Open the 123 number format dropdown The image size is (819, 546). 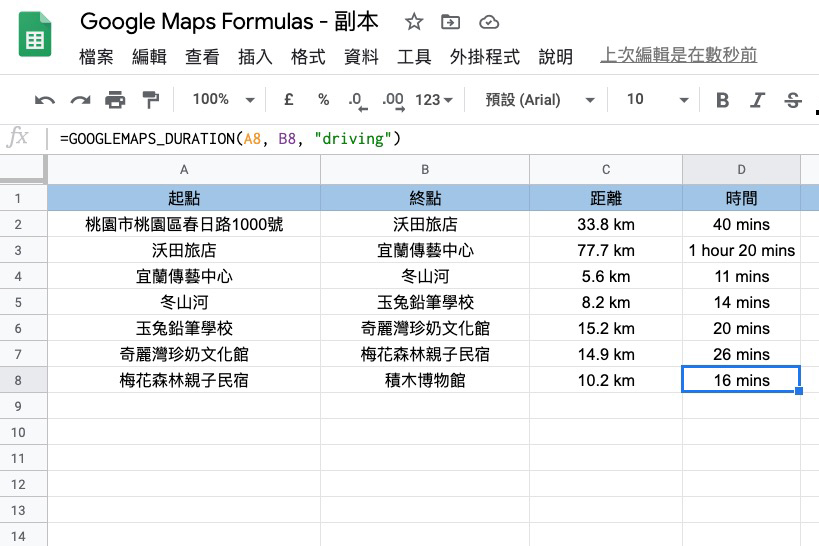coord(434,99)
